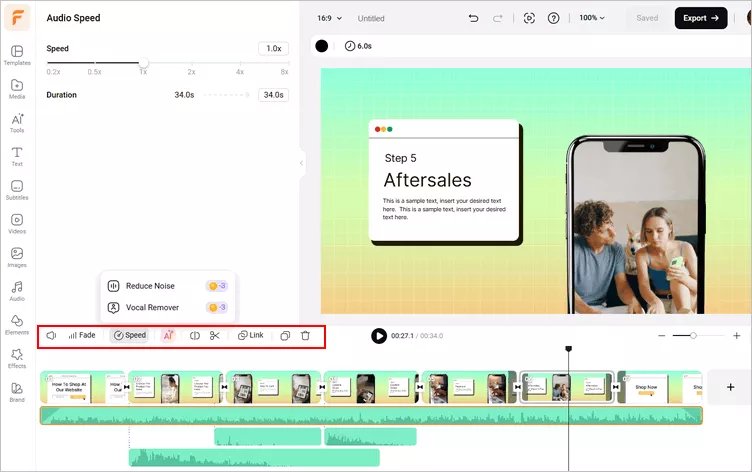
Task: Zoom out the timeline with minus
Action: tap(662, 336)
